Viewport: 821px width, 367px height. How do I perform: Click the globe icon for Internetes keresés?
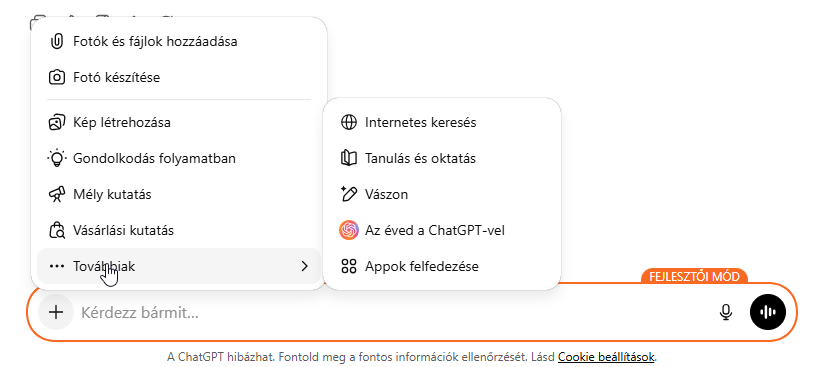pos(349,123)
